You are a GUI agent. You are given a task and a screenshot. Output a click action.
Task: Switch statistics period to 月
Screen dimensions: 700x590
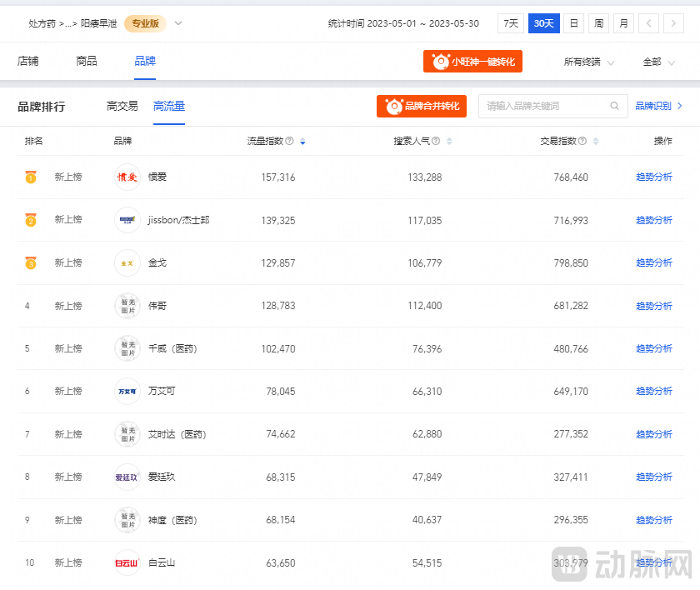click(624, 23)
